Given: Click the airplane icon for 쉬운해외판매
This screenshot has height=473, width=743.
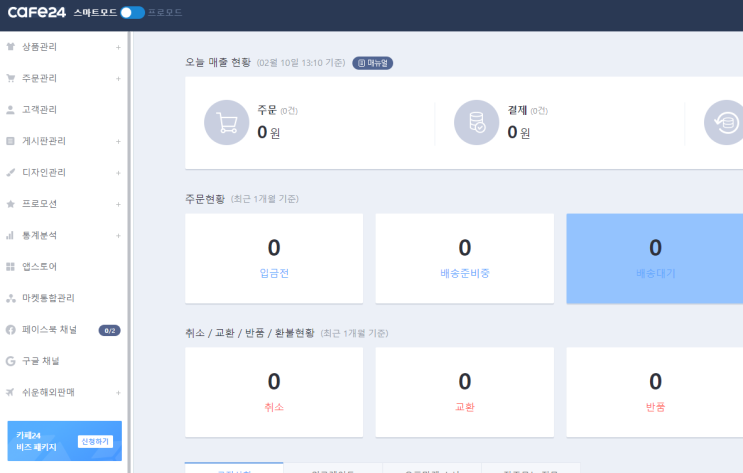Looking at the screenshot, I should [x=10, y=392].
